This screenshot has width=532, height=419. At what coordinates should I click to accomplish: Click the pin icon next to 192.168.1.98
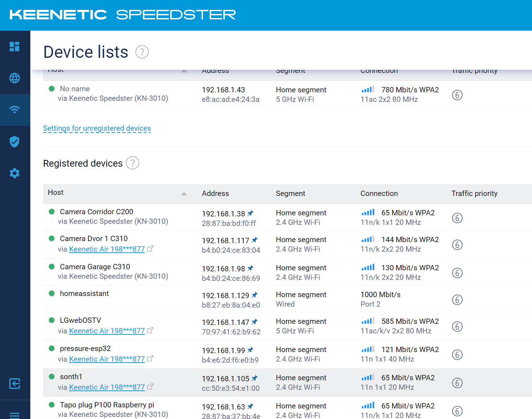[x=250, y=268]
